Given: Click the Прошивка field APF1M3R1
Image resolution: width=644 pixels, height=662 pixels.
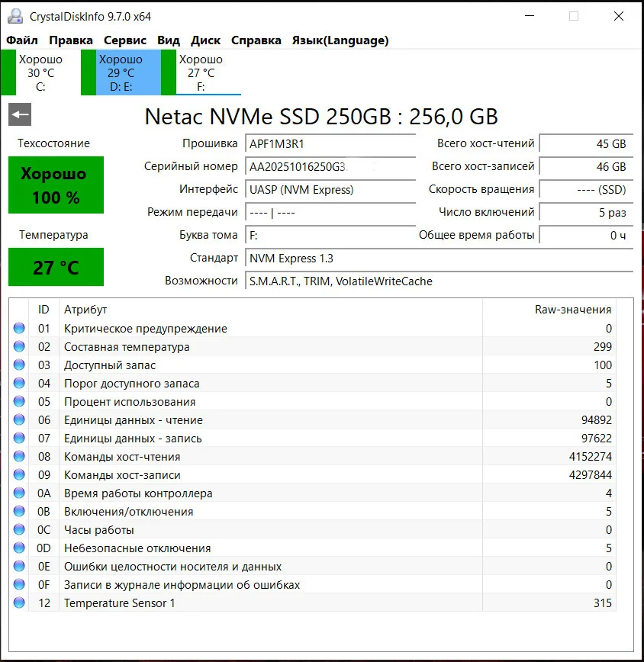Looking at the screenshot, I should [330, 144].
